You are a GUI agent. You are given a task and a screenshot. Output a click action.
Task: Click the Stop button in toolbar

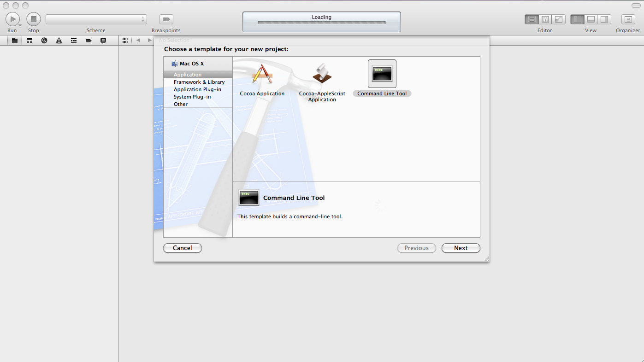(x=34, y=19)
